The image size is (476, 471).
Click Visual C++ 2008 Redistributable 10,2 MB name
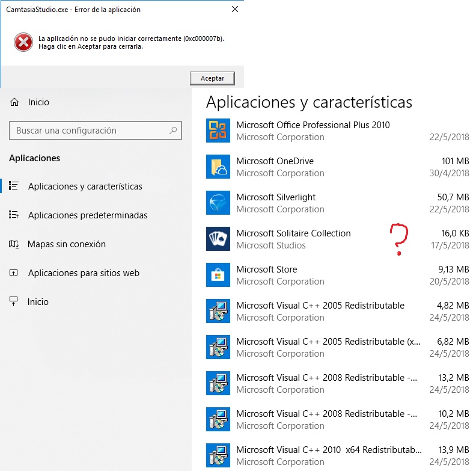[326, 414]
